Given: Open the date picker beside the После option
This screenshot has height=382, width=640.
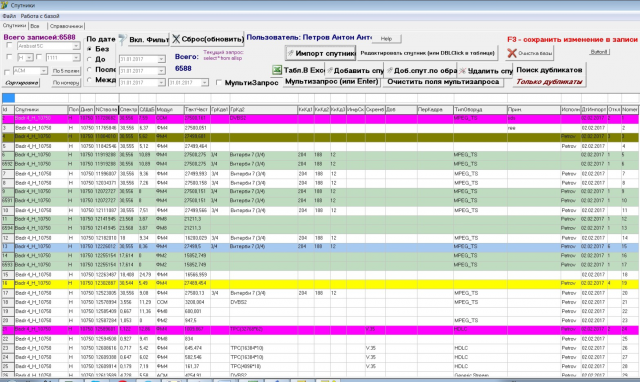Looking at the screenshot, I should pos(161,71).
